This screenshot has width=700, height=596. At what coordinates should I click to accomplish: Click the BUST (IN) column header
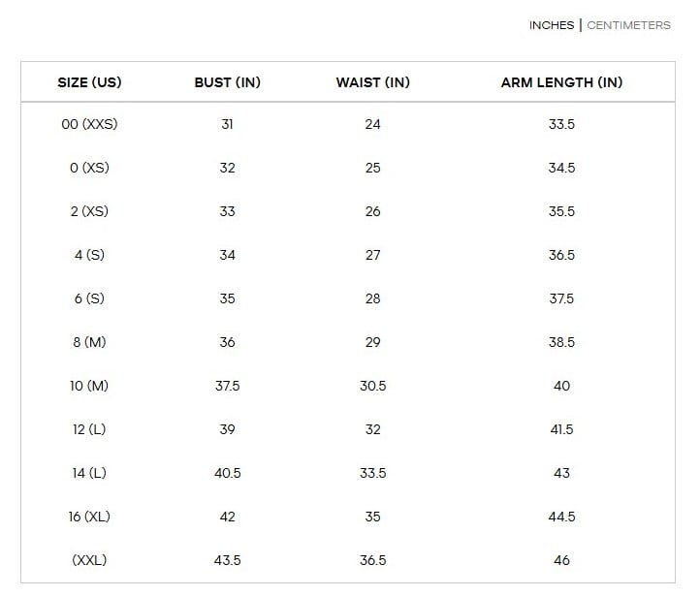pyautogui.click(x=227, y=82)
